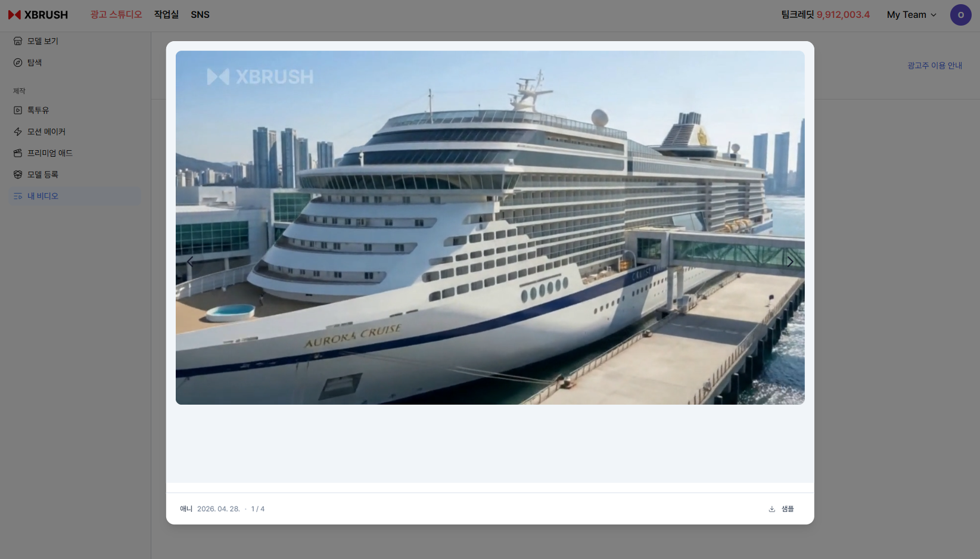The width and height of the screenshot is (980, 559).
Task: Click the download icon beside 샘플
Action: (772, 509)
